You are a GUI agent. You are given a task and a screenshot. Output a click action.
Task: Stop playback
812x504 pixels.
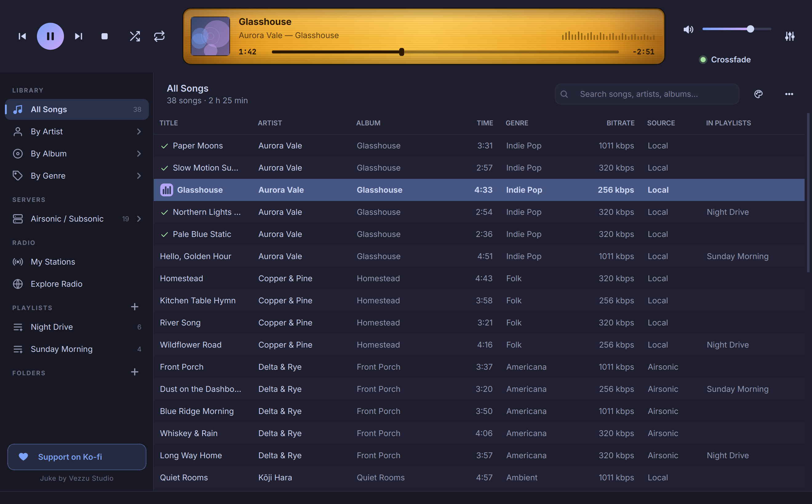(104, 36)
